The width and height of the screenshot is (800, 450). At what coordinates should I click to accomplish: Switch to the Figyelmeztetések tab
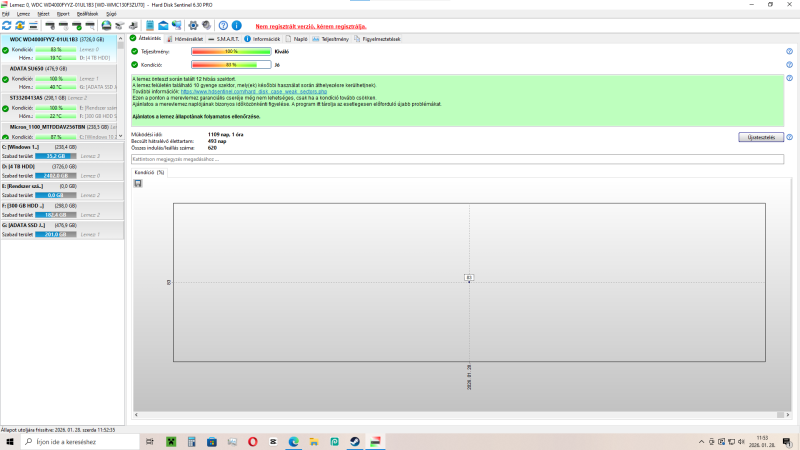[378, 39]
